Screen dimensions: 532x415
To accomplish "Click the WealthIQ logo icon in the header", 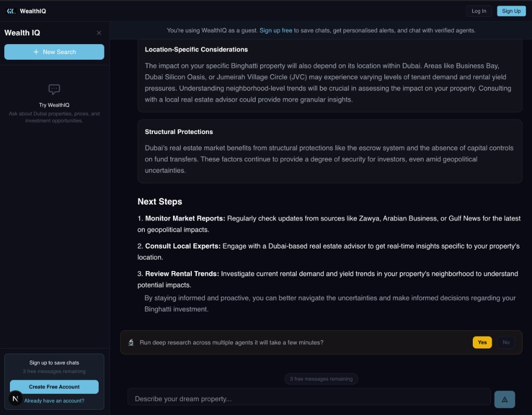I will point(11,11).
